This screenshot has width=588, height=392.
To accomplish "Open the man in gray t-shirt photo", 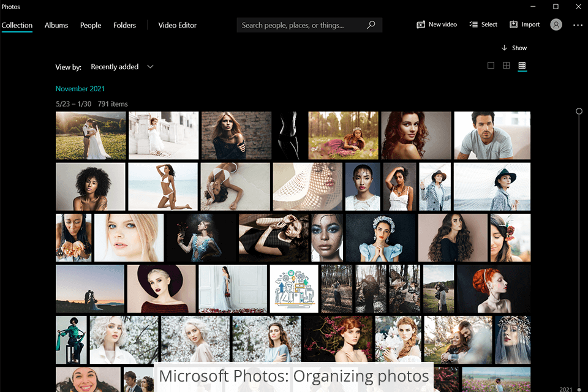I will click(x=492, y=135).
